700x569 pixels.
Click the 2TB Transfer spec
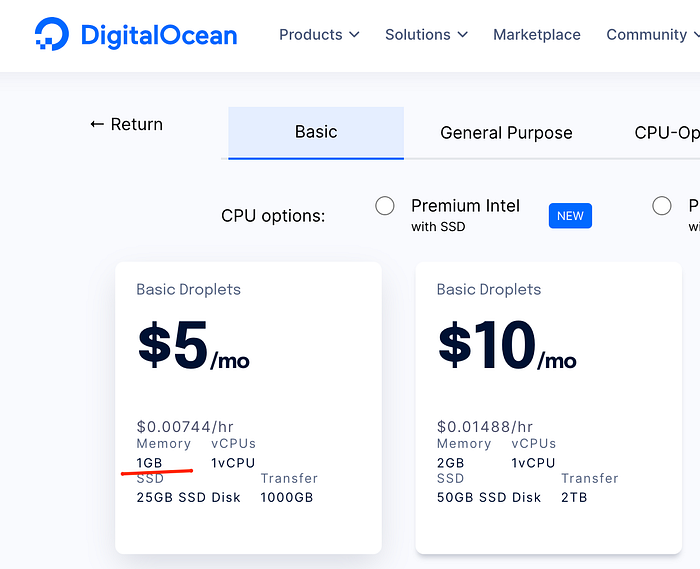574,497
